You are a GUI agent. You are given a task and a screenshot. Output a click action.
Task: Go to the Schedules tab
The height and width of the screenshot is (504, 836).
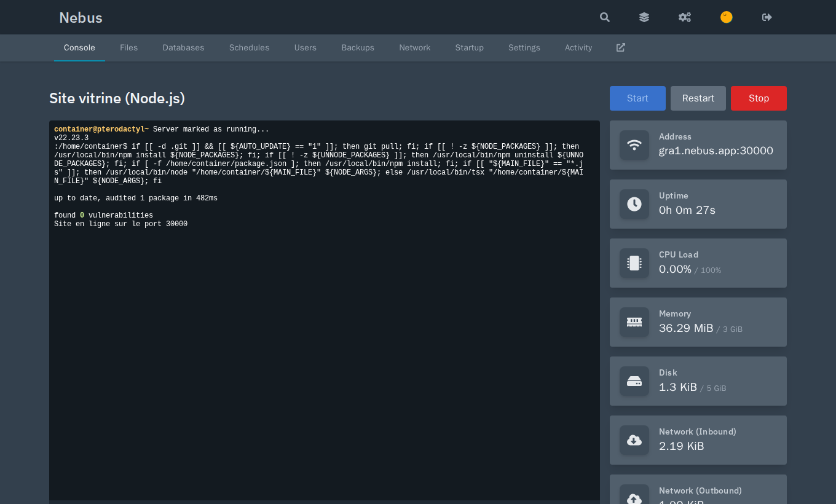tap(250, 48)
